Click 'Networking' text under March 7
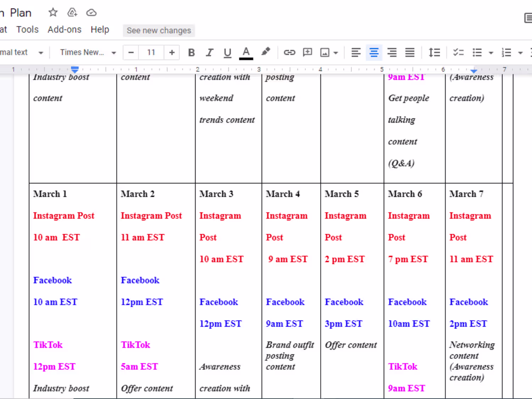The width and height of the screenshot is (532, 399). [472, 345]
